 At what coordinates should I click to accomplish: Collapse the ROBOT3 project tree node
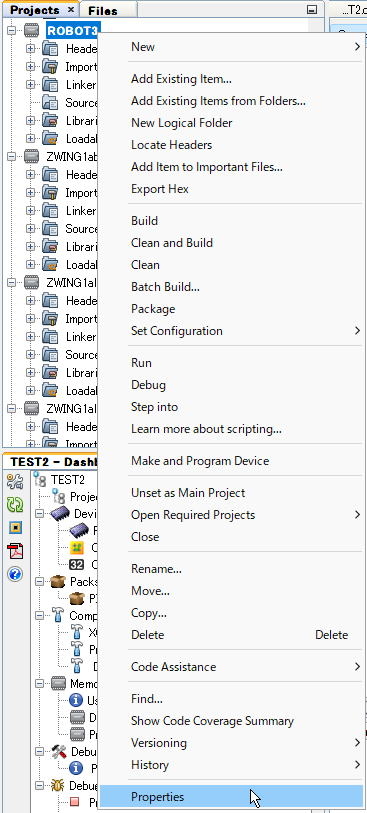11,30
